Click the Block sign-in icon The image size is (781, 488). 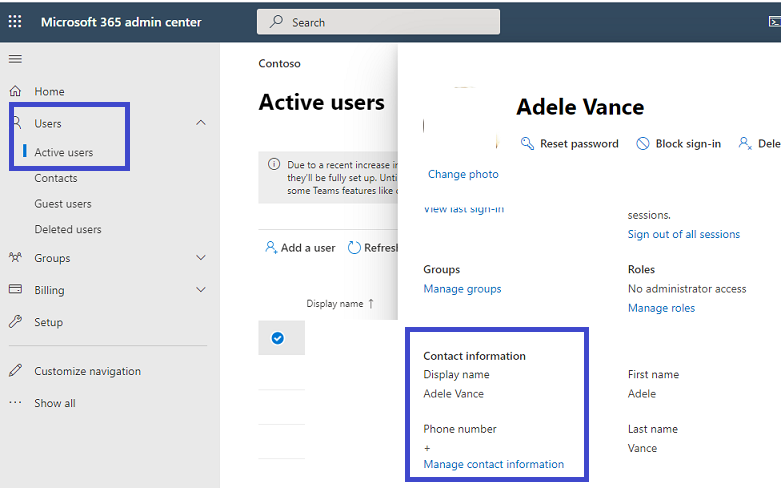pyautogui.click(x=643, y=143)
